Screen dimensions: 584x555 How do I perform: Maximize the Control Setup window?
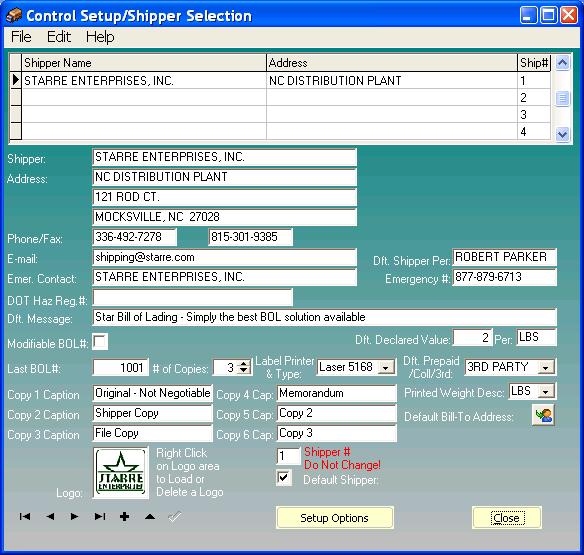(x=548, y=15)
